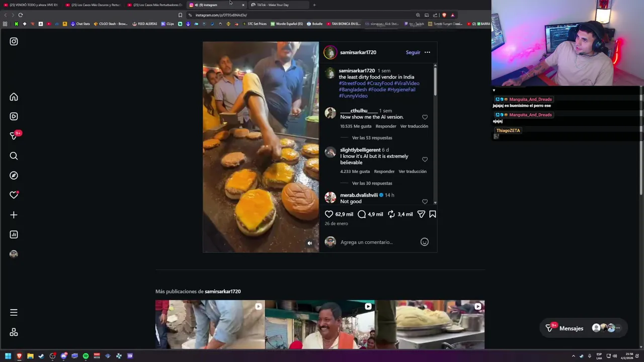Bookmark this page icon in address bar
The width and height of the screenshot is (644, 362).
coord(180,15)
